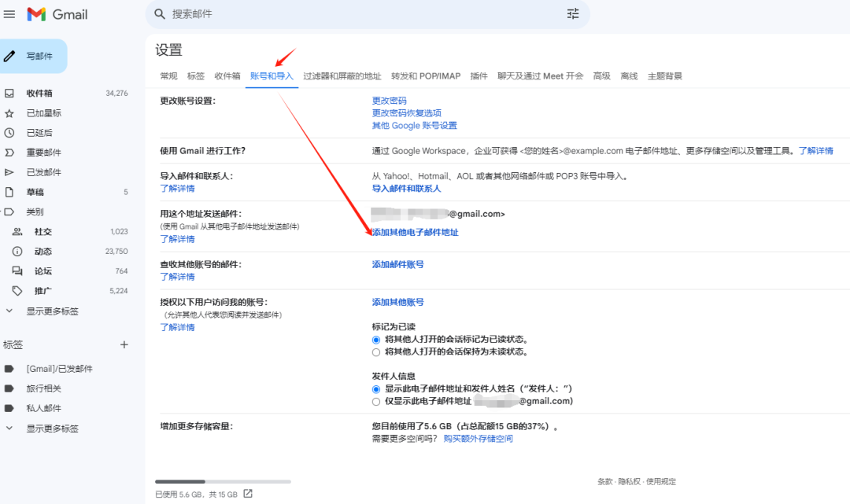This screenshot has width=850, height=504.
Task: Click the 添加其他账号 link
Action: (x=398, y=303)
